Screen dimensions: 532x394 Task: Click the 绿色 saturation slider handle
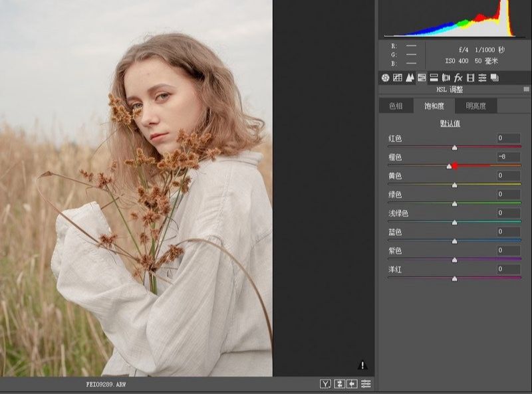click(455, 204)
